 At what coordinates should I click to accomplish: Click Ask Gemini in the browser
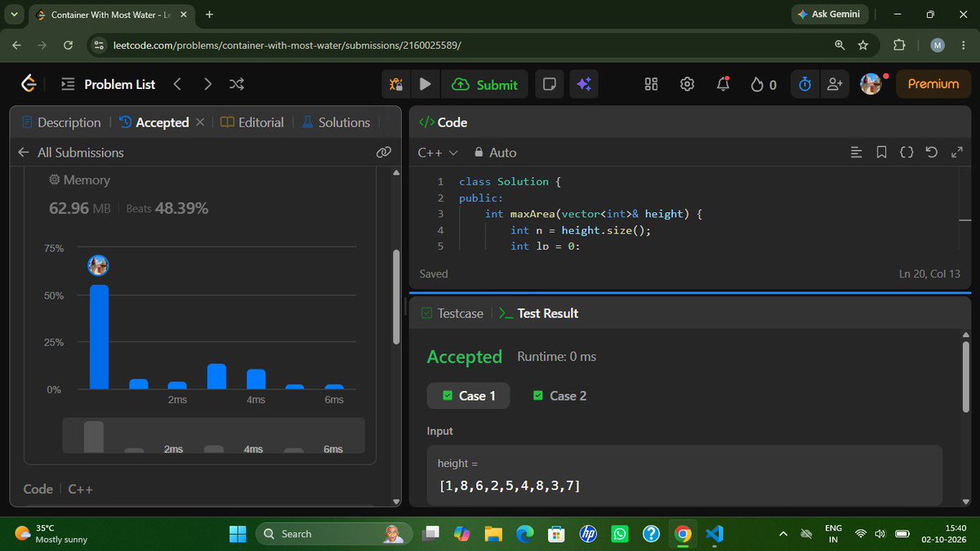pos(828,14)
